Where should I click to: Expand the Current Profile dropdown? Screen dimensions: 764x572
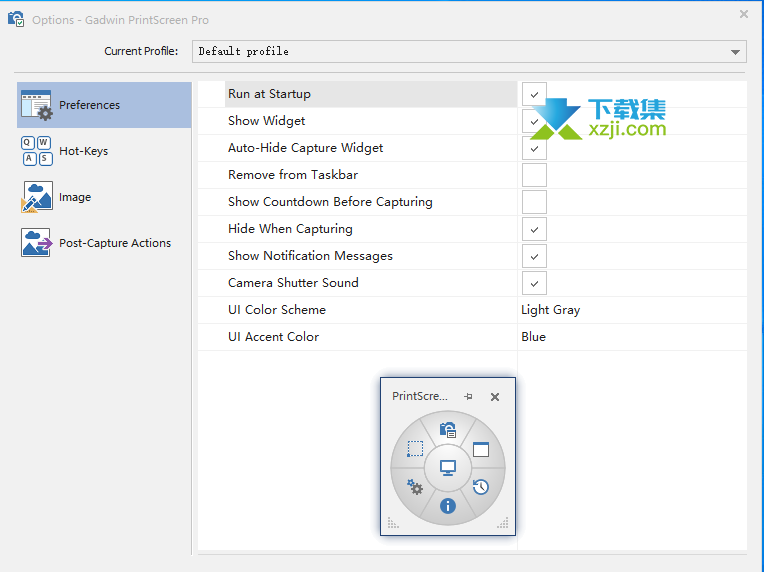735,52
